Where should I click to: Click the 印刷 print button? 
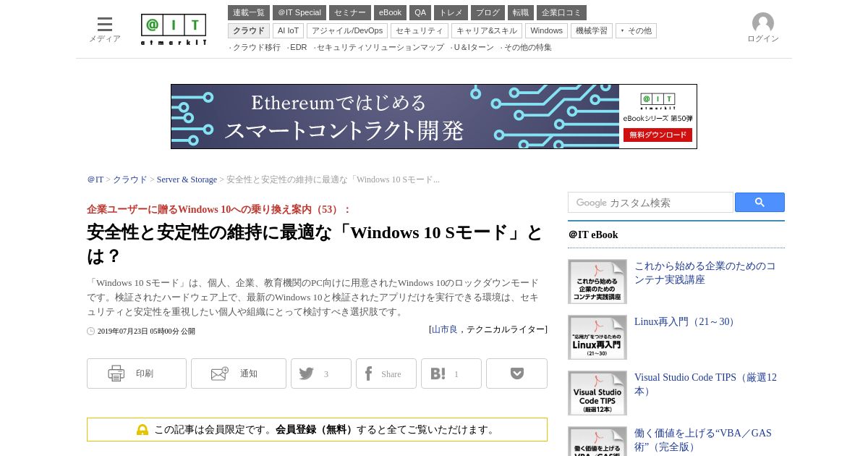click(137, 373)
